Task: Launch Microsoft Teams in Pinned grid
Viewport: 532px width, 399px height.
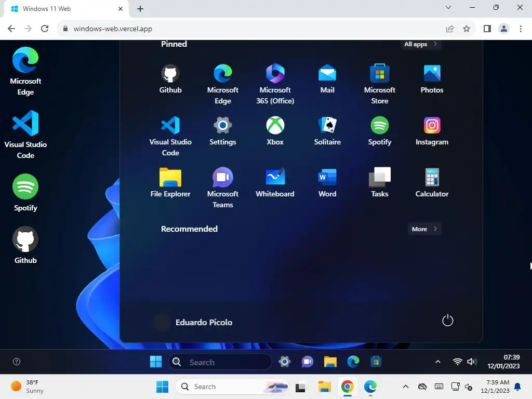Action: tap(222, 188)
